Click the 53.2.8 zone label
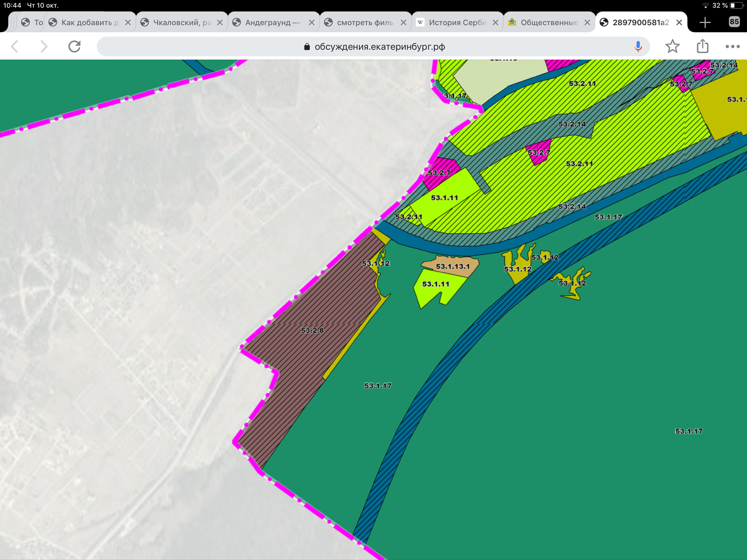This screenshot has width=747, height=560. tap(312, 330)
